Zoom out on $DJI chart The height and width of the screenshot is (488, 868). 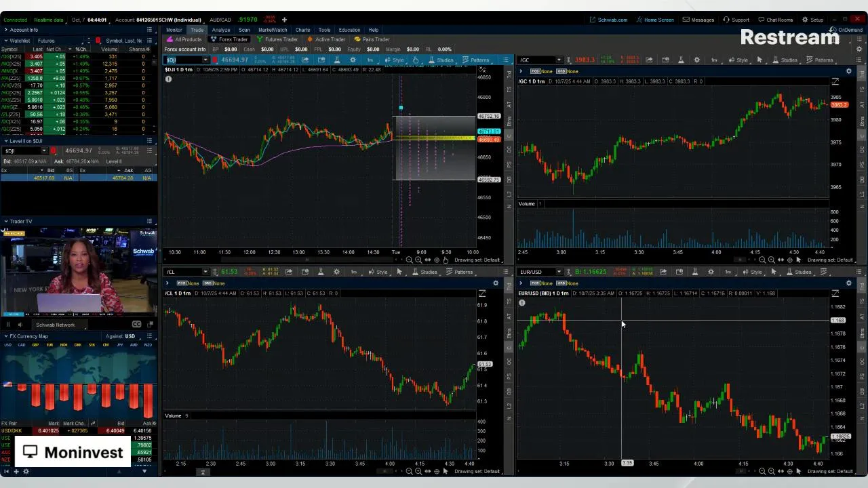click(409, 260)
